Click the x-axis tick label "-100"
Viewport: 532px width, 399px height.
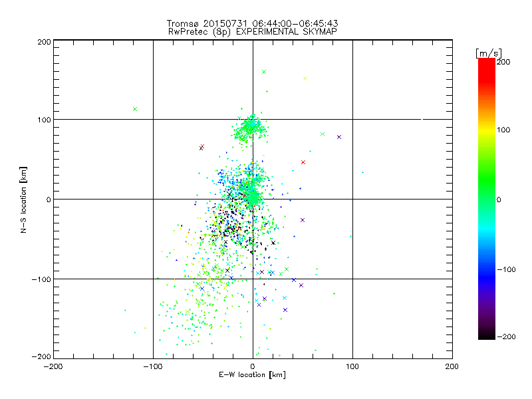point(153,366)
